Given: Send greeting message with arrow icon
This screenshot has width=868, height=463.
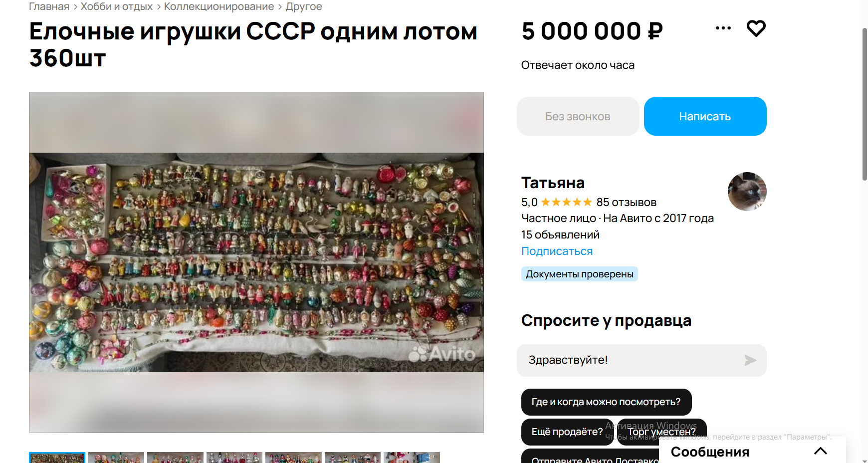Looking at the screenshot, I should tap(750, 360).
